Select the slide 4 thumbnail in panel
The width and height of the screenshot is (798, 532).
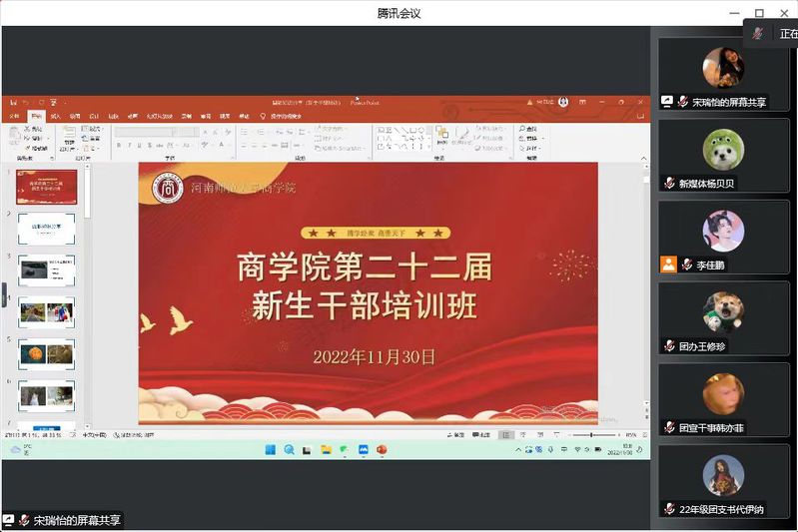click(46, 311)
